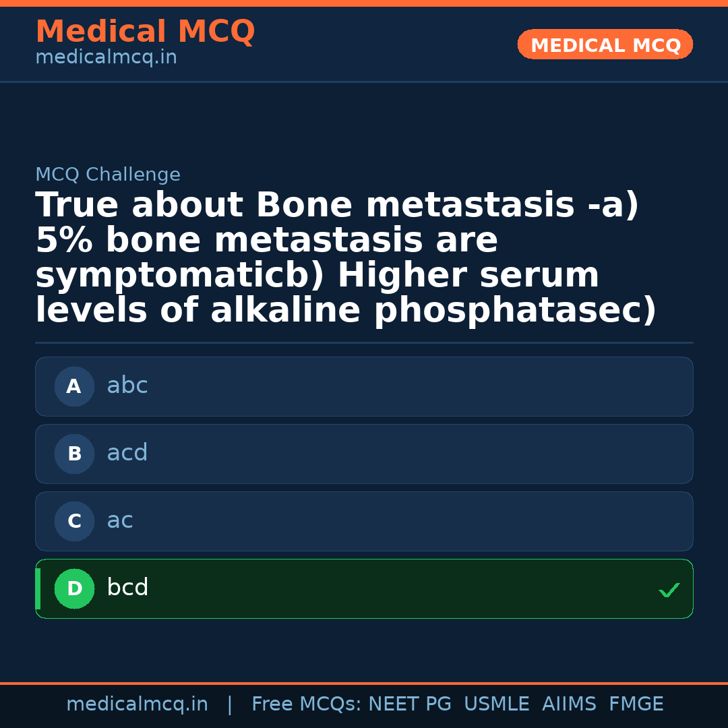Click the green checkmark on option D
This screenshot has width=728, height=728.
669,590
